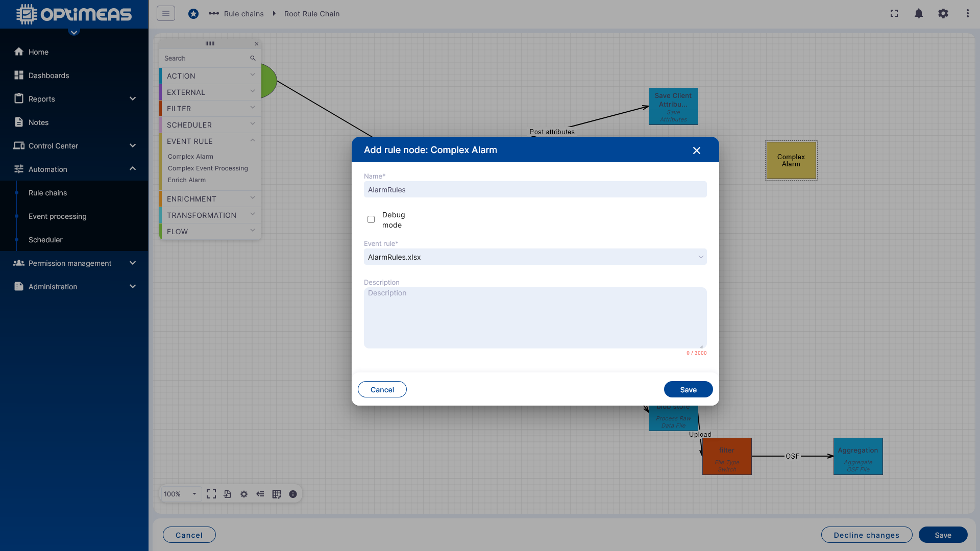Viewport: 980px width, 551px height.
Task: Click the Home sidebar icon
Action: click(19, 52)
